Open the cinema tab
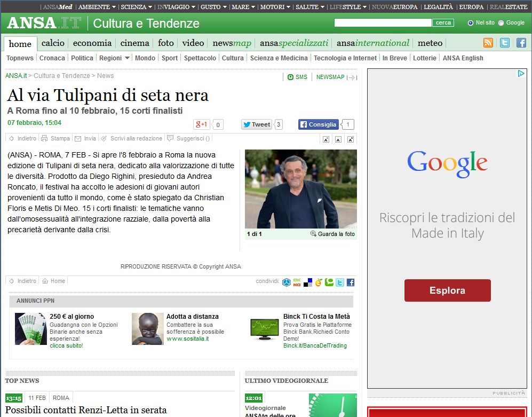This screenshot has height=417, width=532. click(x=134, y=43)
